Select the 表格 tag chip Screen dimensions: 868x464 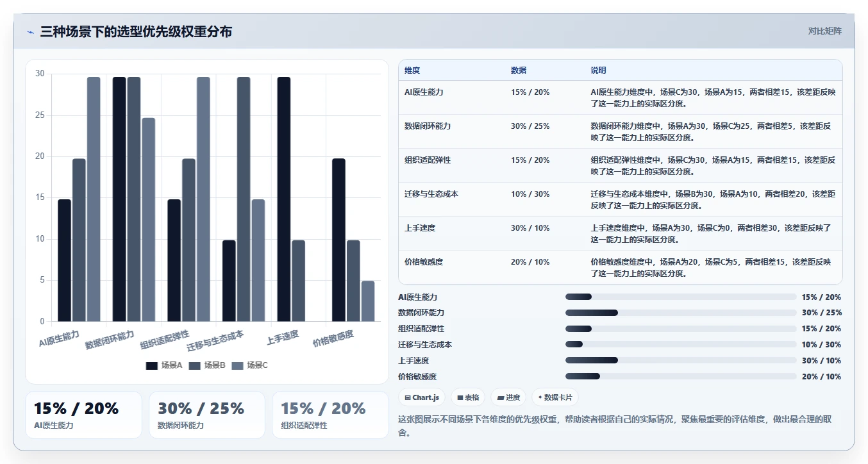(x=468, y=397)
